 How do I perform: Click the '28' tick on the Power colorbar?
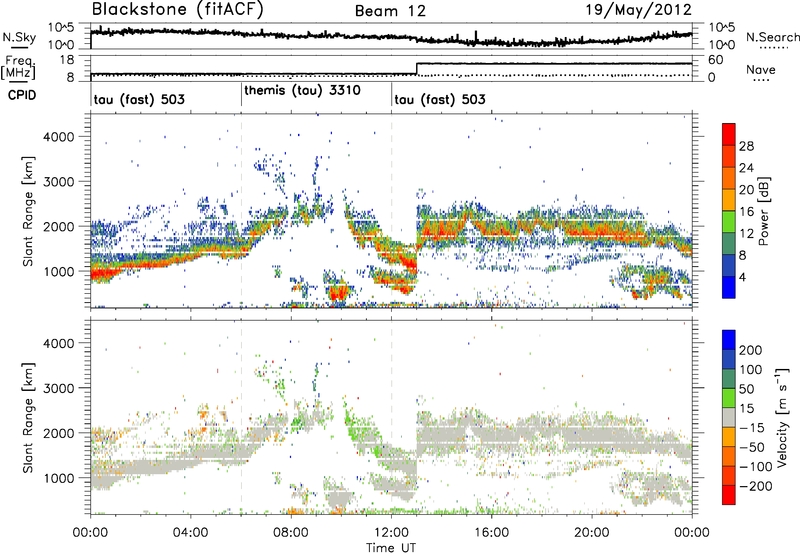(x=746, y=146)
